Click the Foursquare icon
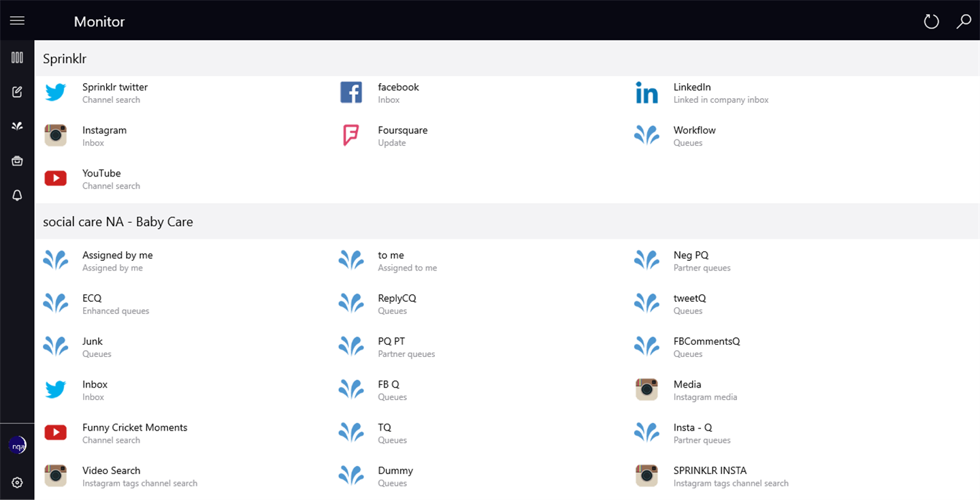 [351, 135]
